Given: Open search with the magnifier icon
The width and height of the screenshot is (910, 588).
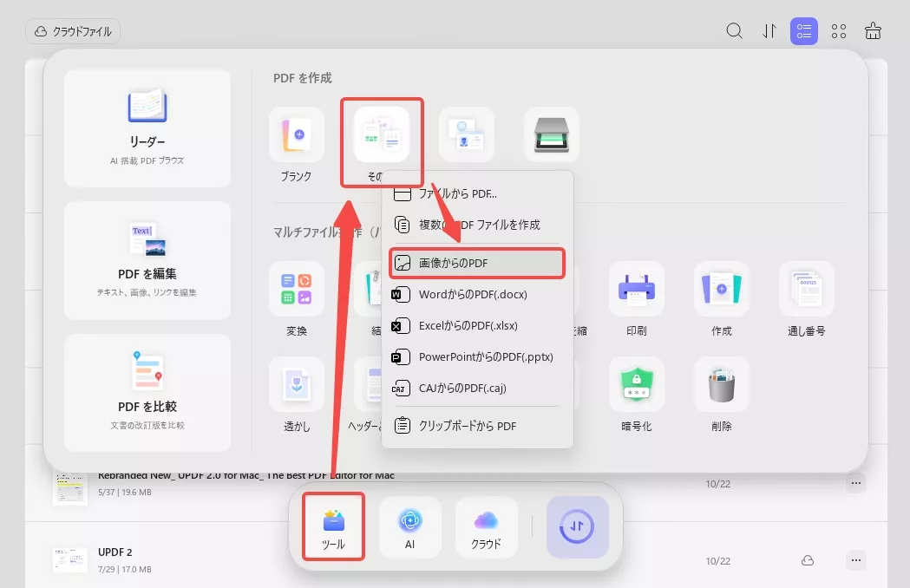Looking at the screenshot, I should pos(734,30).
